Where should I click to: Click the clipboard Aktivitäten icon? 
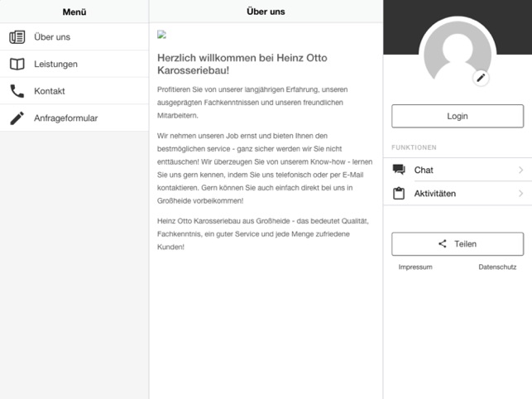pyautogui.click(x=400, y=194)
